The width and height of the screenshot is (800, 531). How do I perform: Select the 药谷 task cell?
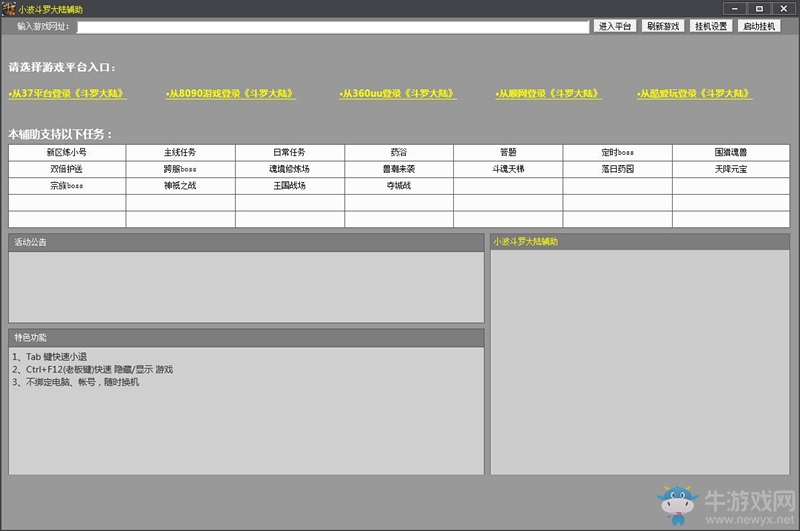398,153
